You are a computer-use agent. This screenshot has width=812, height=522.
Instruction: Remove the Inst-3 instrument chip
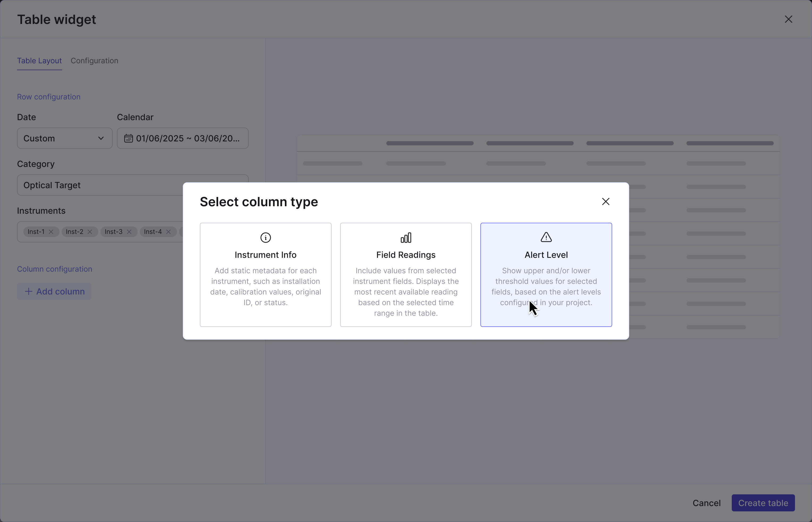[x=129, y=232]
